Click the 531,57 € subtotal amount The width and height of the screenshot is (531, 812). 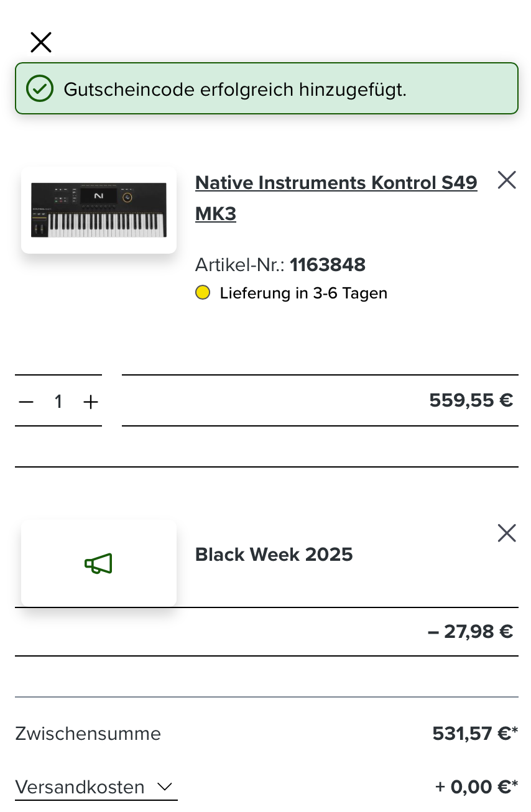[471, 734]
